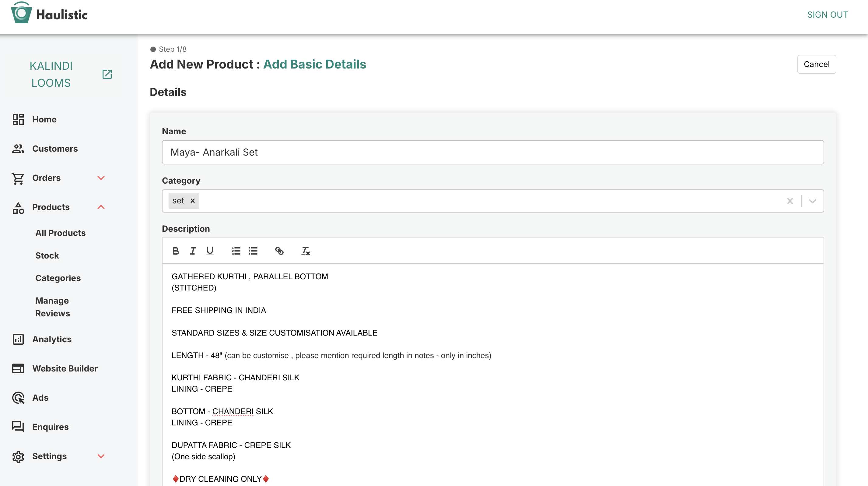The image size is (868, 486).
Task: Go to All Products
Action: click(x=61, y=233)
